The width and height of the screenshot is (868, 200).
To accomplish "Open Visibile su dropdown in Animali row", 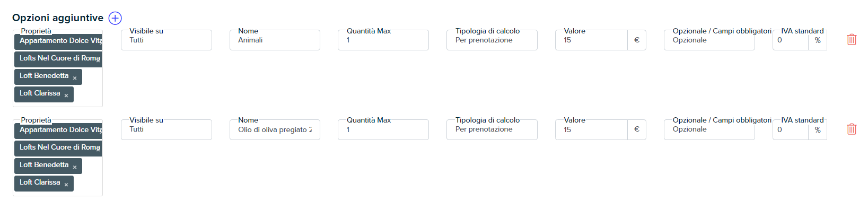I will (x=166, y=40).
